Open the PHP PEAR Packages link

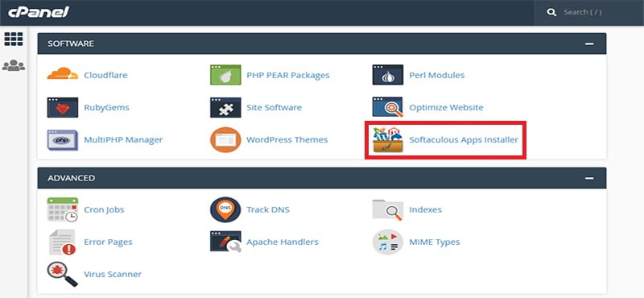coord(288,75)
